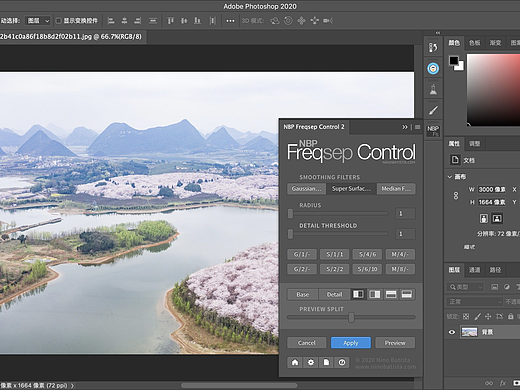The height and width of the screenshot is (390, 520).
Task: Click align right edges icon
Action: [x=138, y=21]
